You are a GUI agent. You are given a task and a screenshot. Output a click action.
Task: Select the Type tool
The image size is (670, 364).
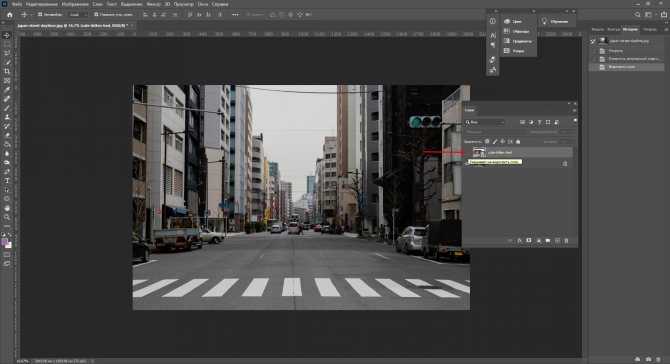tap(7, 181)
